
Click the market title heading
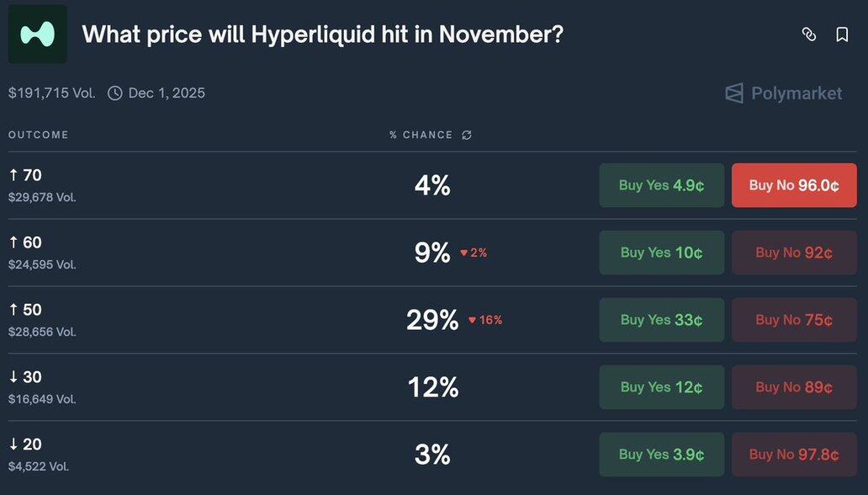point(322,35)
